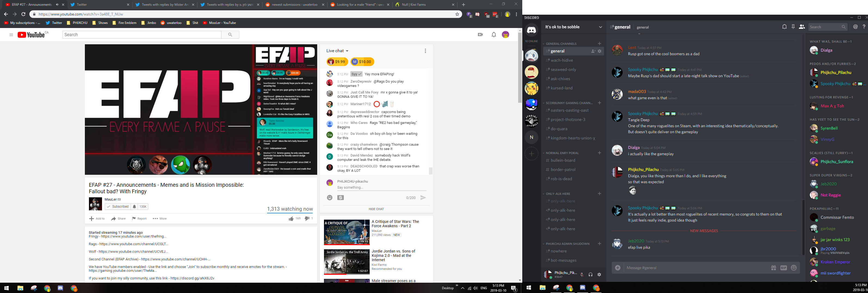The width and height of the screenshot is (868, 293).
Task: Toggle microphone mute in Discord user panel
Action: tap(582, 275)
